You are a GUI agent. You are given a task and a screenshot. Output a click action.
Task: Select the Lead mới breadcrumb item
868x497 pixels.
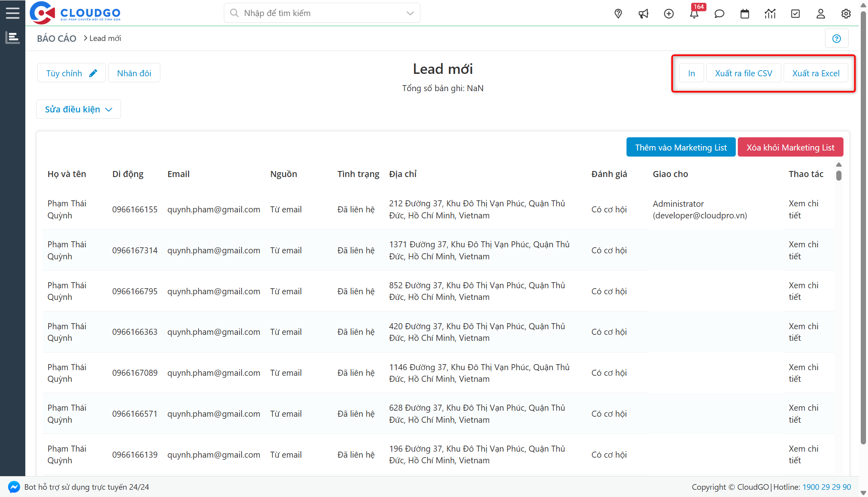click(105, 38)
